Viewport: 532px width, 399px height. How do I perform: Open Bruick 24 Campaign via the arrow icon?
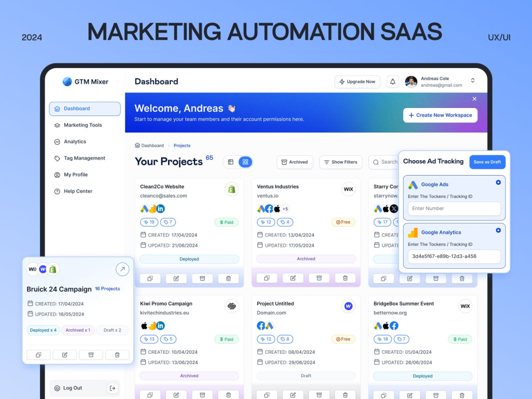122,269
